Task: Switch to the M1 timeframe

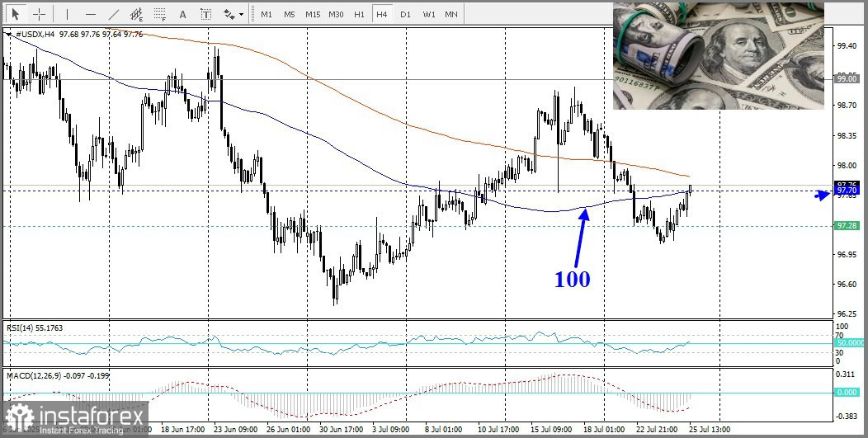Action: (x=267, y=14)
